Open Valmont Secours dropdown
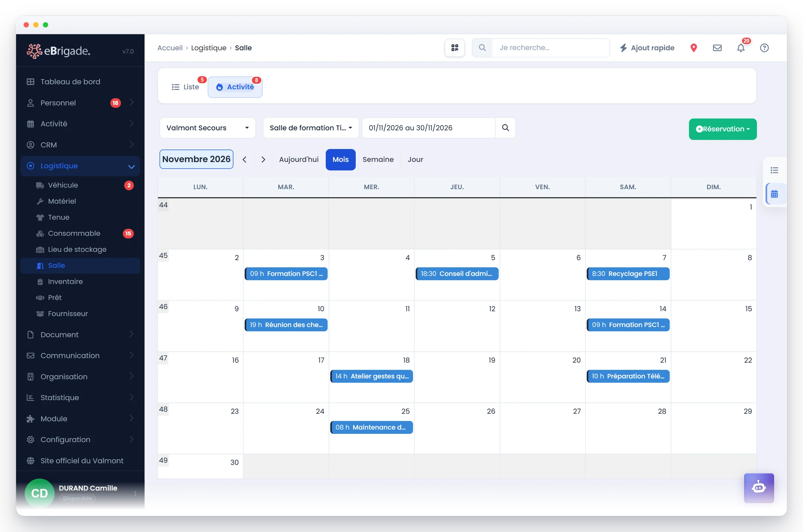The image size is (803, 532). pyautogui.click(x=207, y=128)
